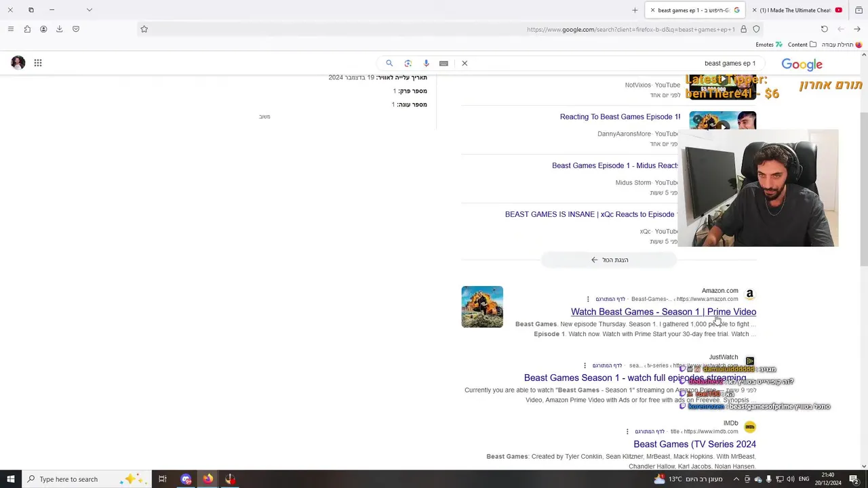Open the Firefox account icon
The height and width of the screenshot is (488, 868).
click(43, 29)
